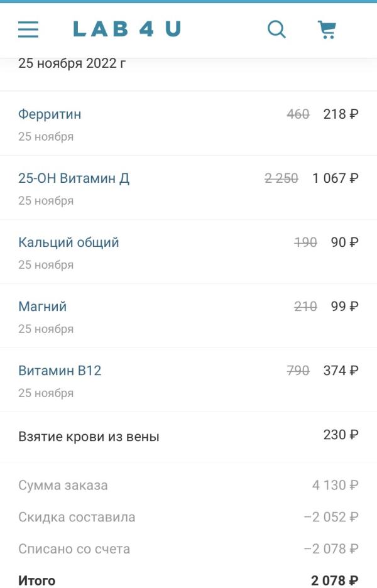Image resolution: width=377 pixels, height=588 pixels.
Task: Click the 230 ₽ blood draw price
Action: 341,435
